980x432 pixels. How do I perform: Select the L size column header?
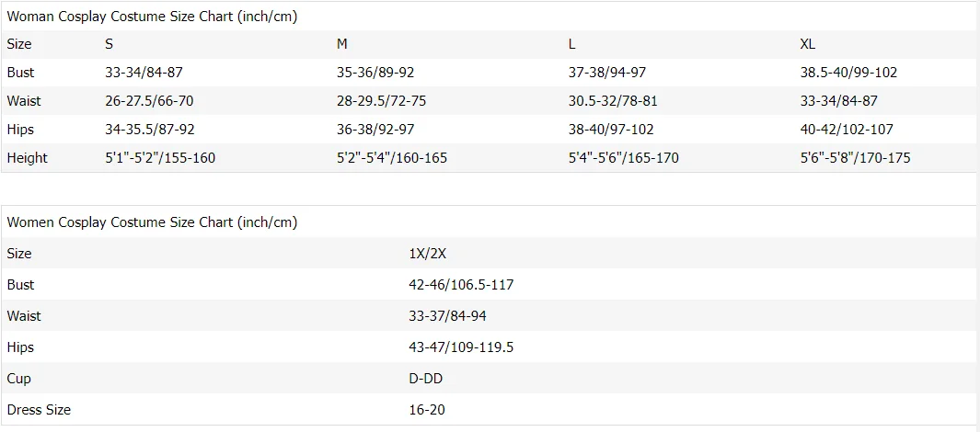pyautogui.click(x=572, y=44)
